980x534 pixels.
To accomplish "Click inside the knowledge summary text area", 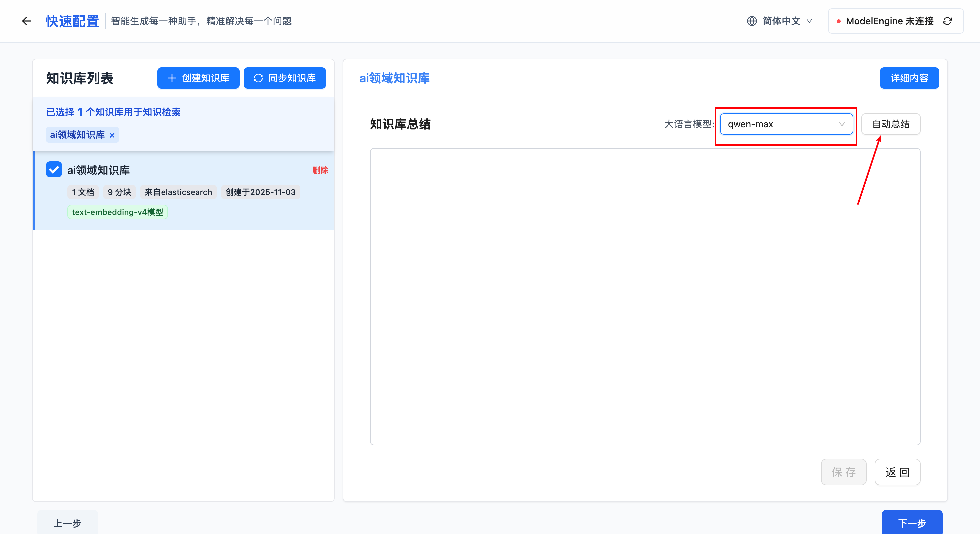I will (644, 296).
